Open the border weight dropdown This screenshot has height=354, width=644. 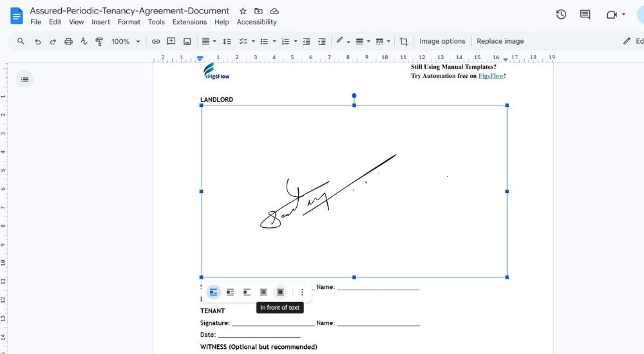point(363,41)
